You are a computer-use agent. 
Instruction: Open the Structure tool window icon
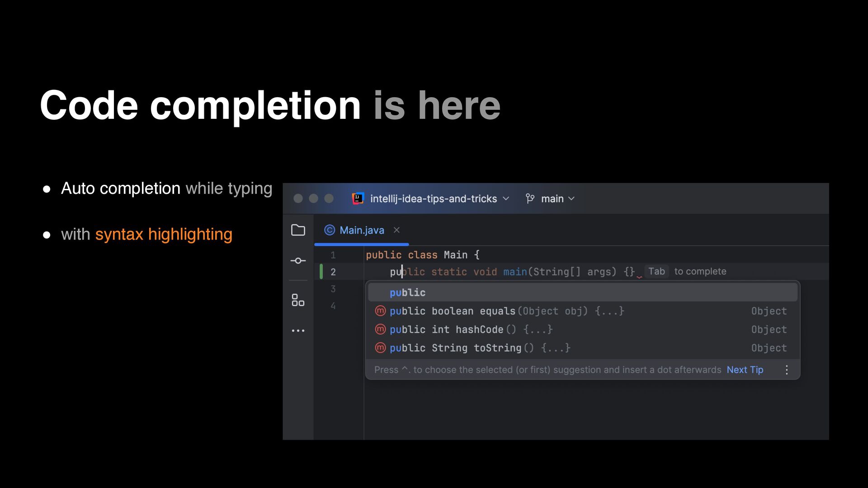tap(298, 300)
